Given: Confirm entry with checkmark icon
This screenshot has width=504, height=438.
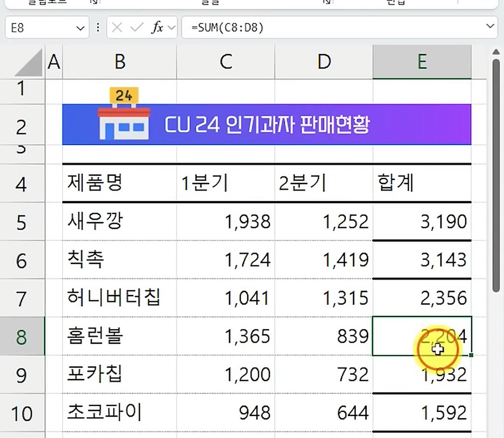Looking at the screenshot, I should point(137,28).
